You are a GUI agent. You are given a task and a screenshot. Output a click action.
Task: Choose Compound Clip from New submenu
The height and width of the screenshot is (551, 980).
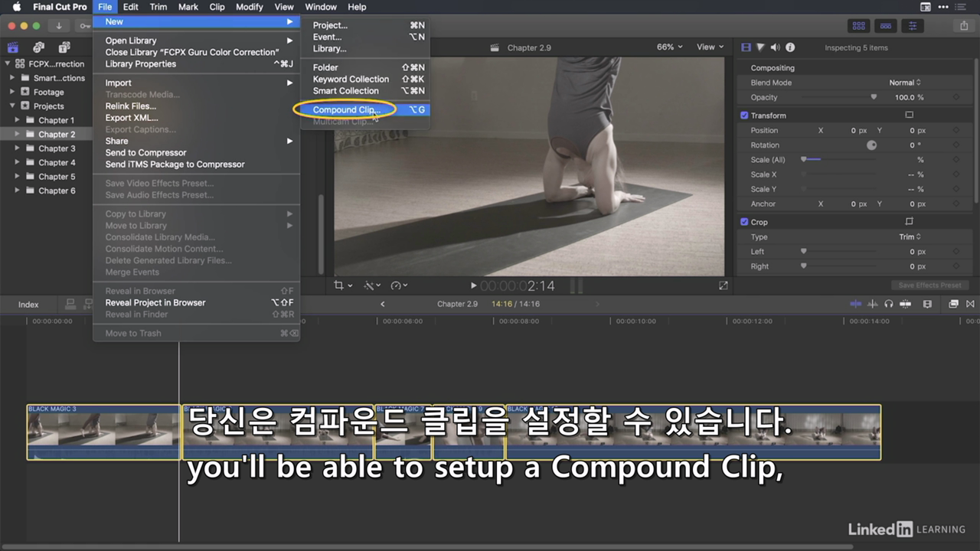click(365, 109)
